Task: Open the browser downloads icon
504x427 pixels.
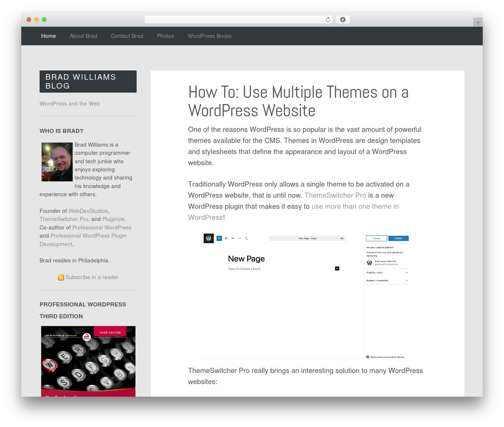Action: [x=343, y=20]
